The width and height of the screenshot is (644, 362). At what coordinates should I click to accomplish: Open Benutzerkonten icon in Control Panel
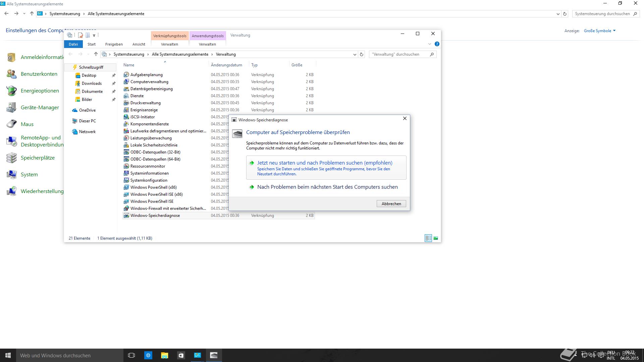pyautogui.click(x=11, y=74)
